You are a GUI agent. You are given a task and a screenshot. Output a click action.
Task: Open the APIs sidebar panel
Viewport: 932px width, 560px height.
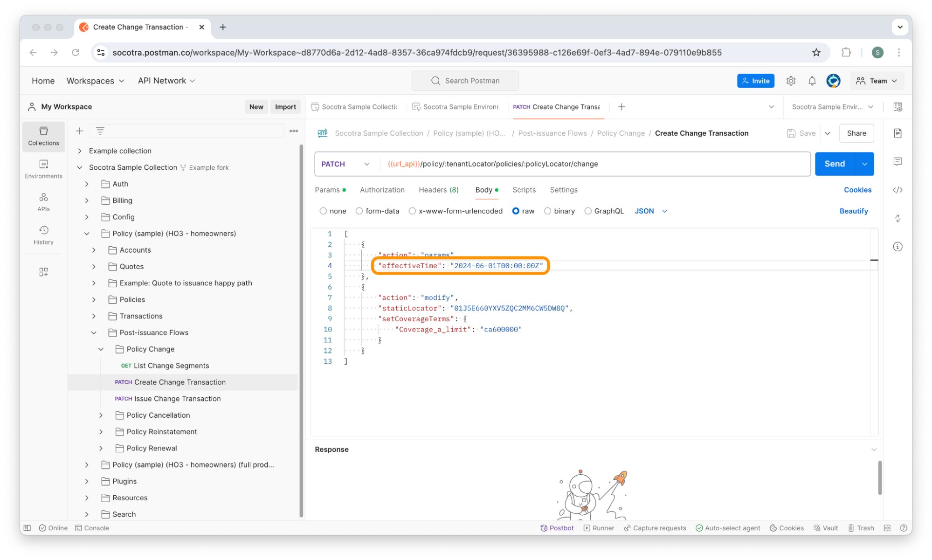[x=43, y=202]
